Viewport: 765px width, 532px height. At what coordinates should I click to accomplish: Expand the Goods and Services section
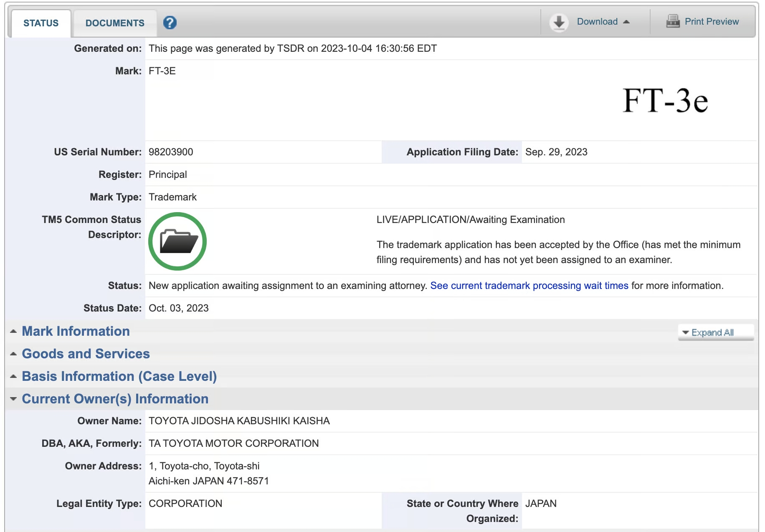[x=86, y=354]
